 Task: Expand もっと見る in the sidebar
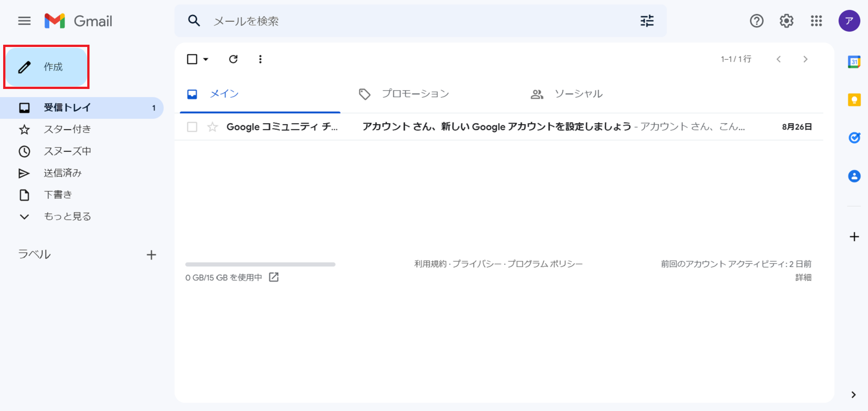point(68,216)
